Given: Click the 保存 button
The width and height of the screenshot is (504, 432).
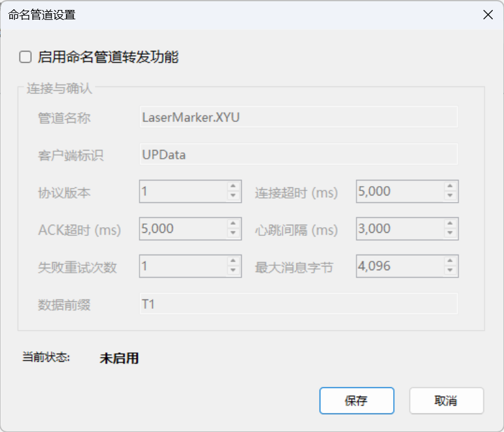Looking at the screenshot, I should coord(357,400).
